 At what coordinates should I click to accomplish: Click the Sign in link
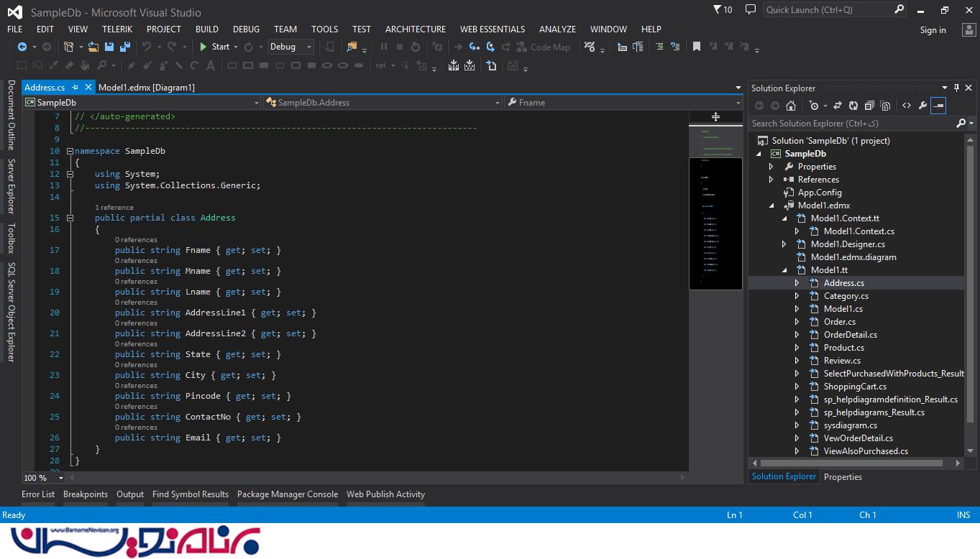(933, 30)
